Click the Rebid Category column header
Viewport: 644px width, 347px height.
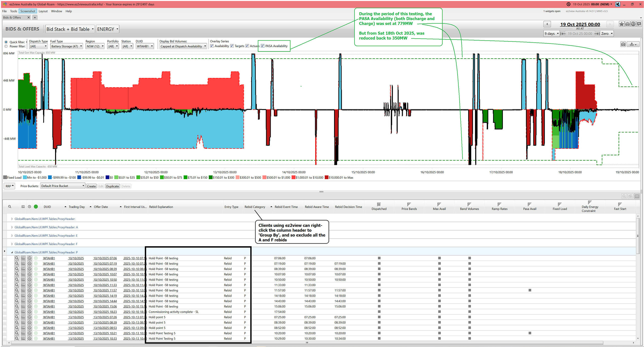click(x=255, y=207)
